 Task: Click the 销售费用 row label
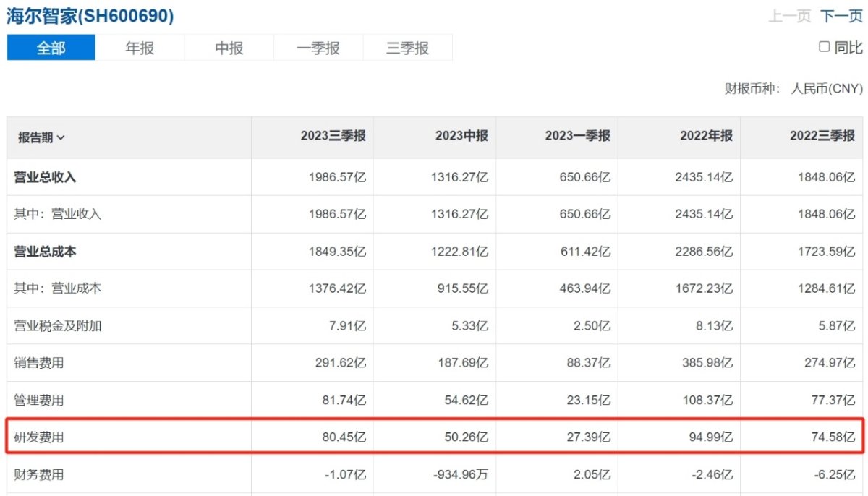click(x=40, y=363)
